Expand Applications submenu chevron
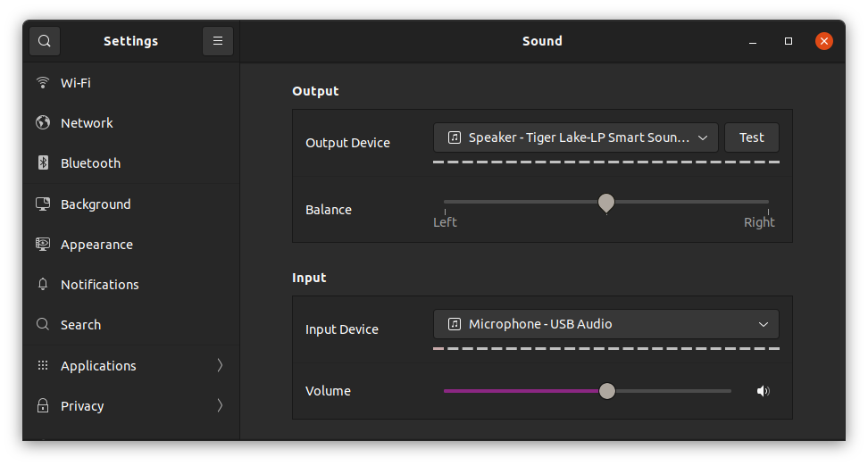 (x=220, y=366)
